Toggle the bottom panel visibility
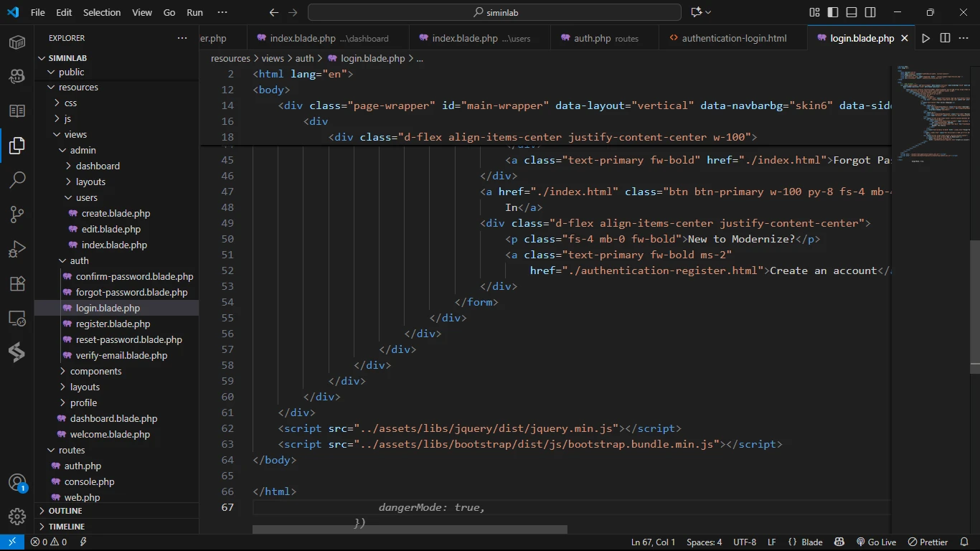The width and height of the screenshot is (980, 551). [x=852, y=12]
